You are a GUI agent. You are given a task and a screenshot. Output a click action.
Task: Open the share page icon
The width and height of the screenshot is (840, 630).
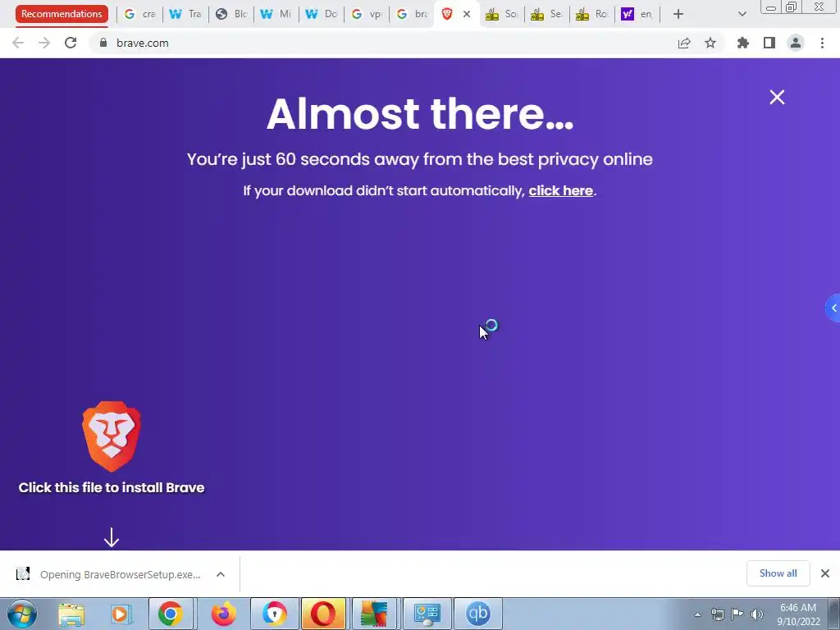(x=684, y=43)
